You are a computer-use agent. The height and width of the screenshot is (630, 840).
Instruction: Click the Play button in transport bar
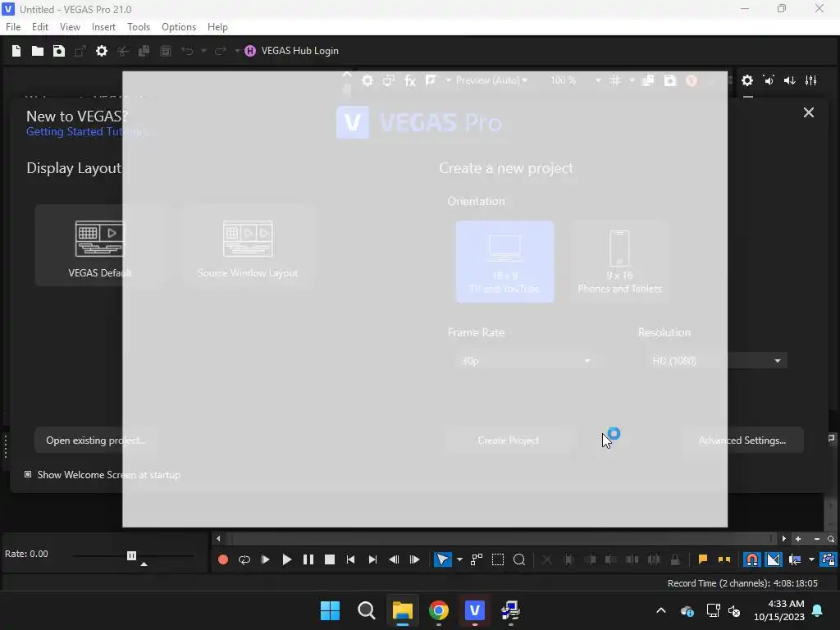pos(286,559)
